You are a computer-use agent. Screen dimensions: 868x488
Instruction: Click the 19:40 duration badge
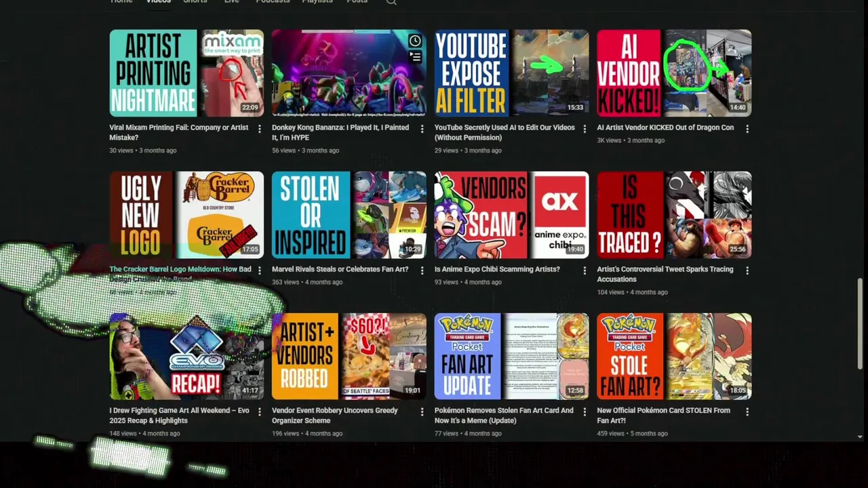click(575, 249)
